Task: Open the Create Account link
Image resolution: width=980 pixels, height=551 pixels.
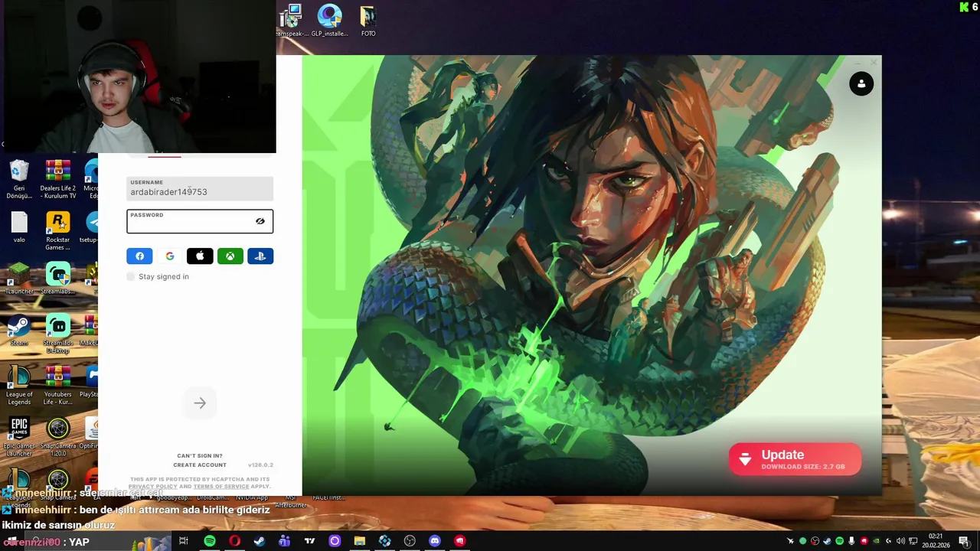Action: point(200,465)
